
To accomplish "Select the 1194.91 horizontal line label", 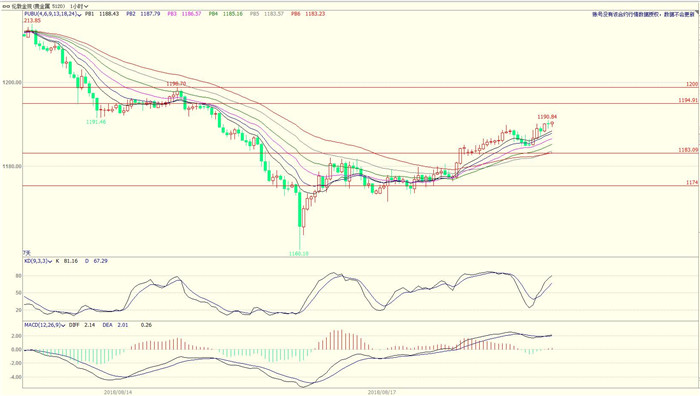I will click(688, 100).
